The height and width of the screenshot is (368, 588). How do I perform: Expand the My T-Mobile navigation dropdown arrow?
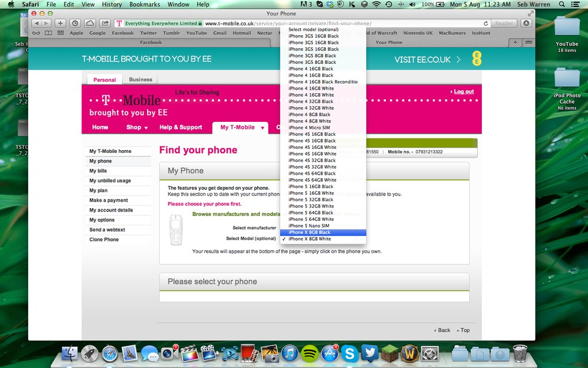262,128
